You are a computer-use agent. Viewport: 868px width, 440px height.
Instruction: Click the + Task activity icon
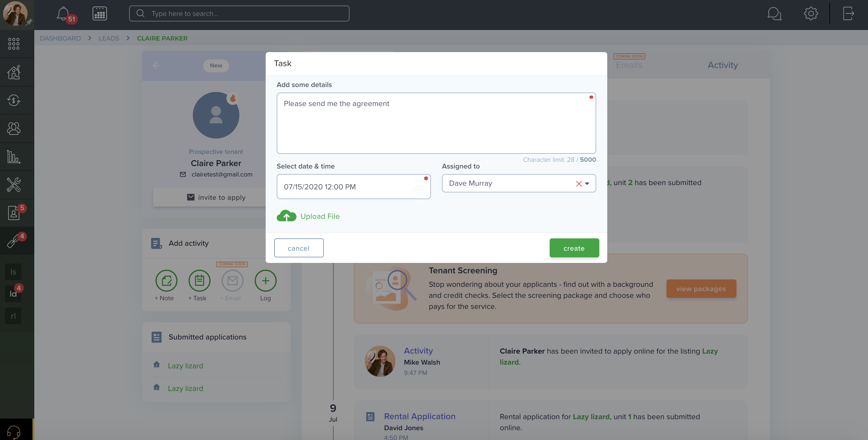click(x=199, y=280)
